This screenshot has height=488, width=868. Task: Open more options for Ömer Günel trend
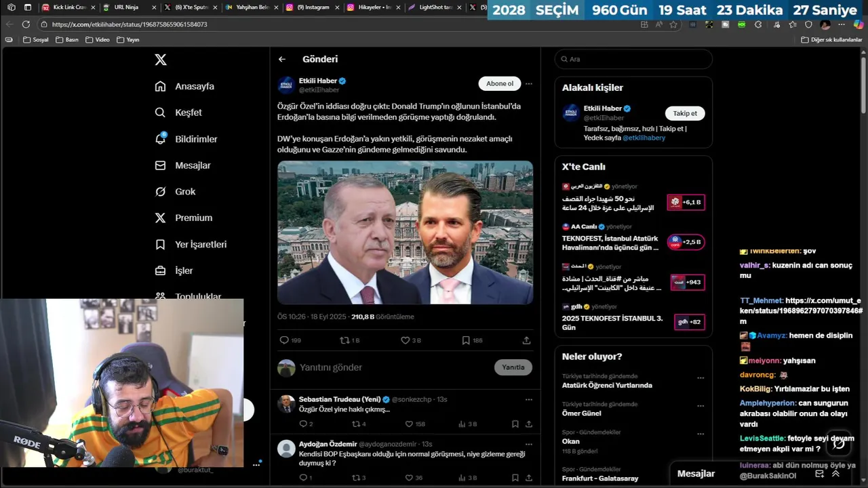701,406
